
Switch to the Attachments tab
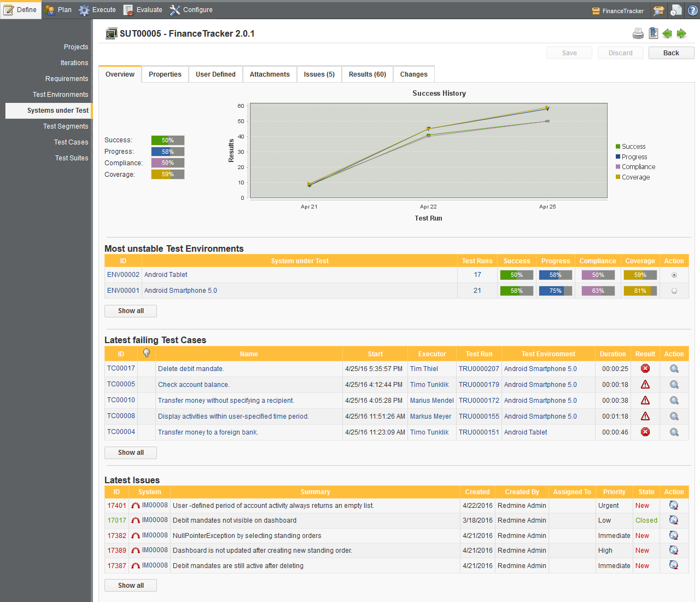tap(270, 74)
